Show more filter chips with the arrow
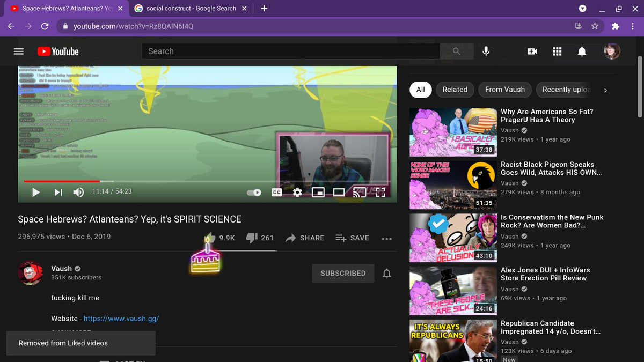 (x=605, y=90)
